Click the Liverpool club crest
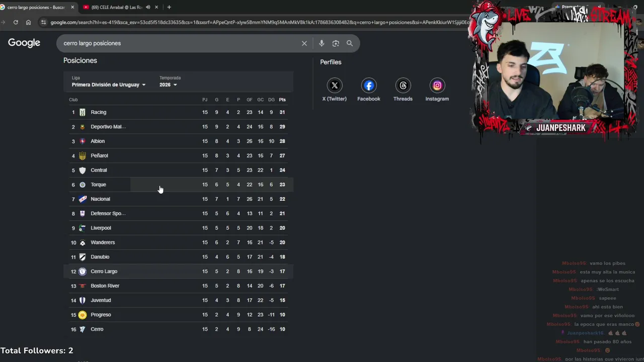Viewport: 644px width, 362px height. point(83,228)
